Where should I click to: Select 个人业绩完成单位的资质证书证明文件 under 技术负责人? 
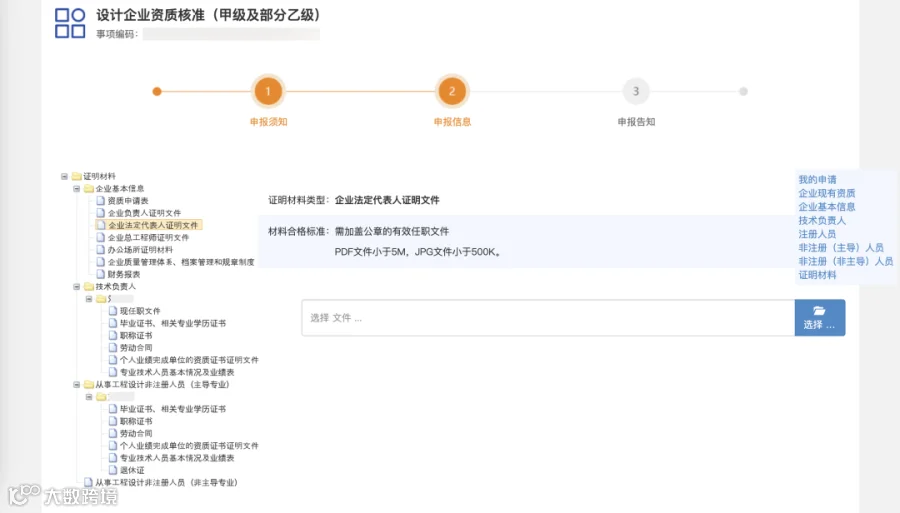[x=189, y=360]
